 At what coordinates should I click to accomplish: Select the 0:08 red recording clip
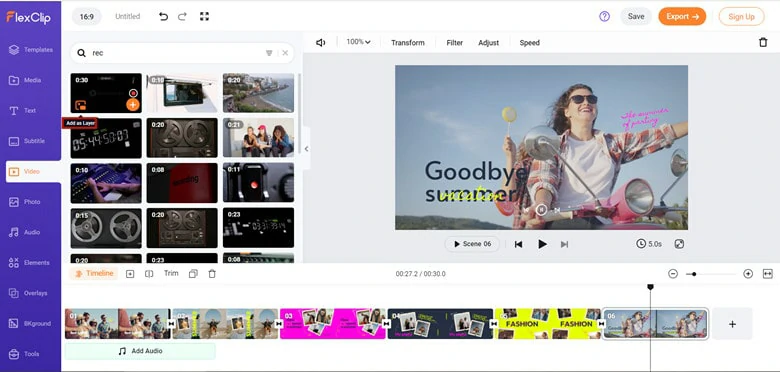point(182,183)
